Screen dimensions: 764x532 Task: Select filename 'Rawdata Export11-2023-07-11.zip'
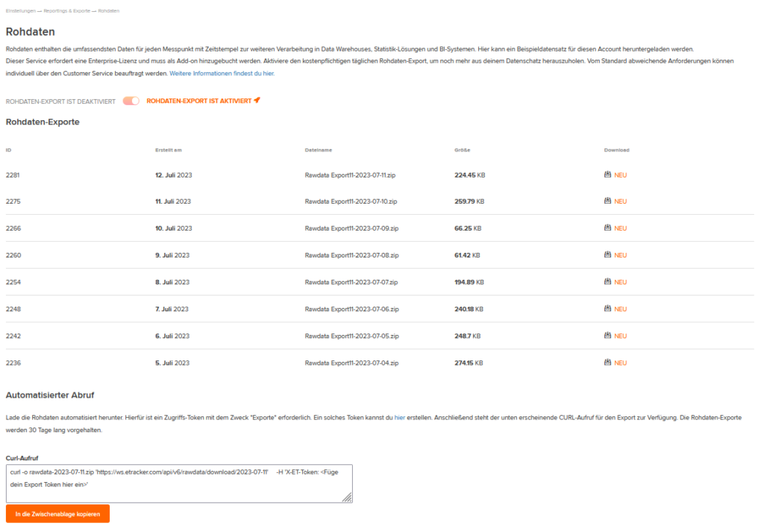point(350,175)
